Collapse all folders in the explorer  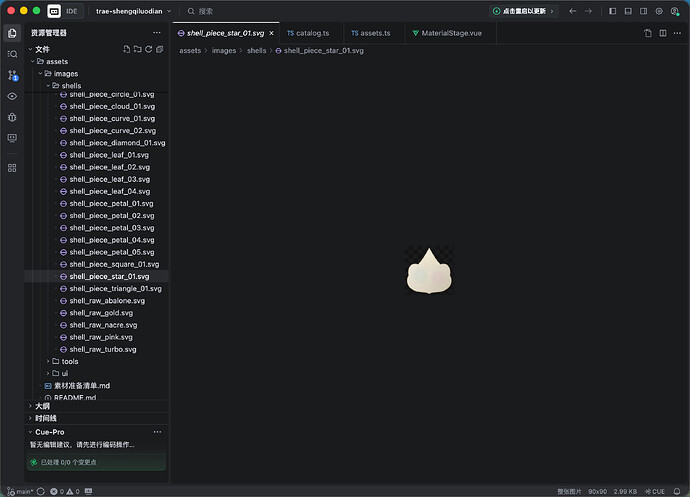[x=160, y=49]
